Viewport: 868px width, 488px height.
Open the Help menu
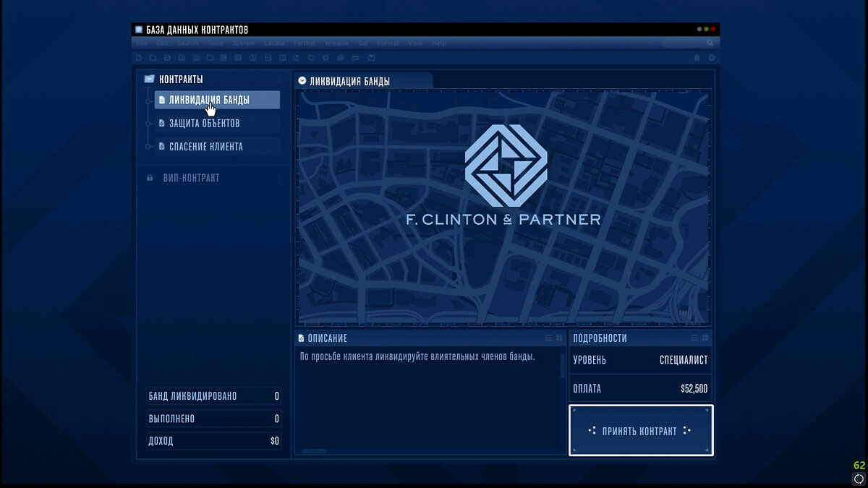click(438, 43)
